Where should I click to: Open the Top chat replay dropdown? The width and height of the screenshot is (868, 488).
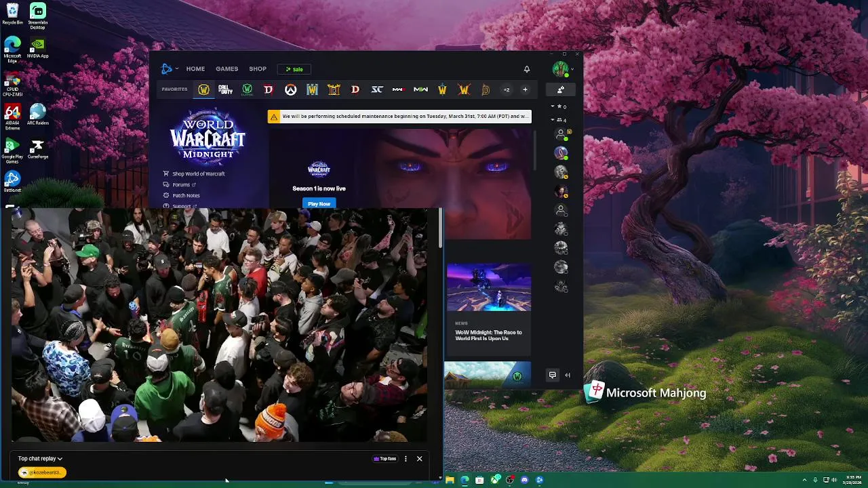pos(40,459)
